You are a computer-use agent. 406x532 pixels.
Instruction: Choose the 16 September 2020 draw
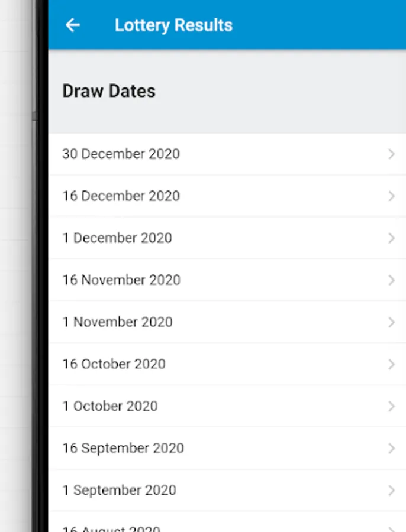123,448
